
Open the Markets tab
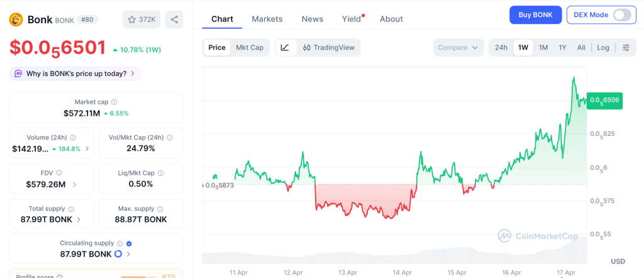(x=267, y=19)
